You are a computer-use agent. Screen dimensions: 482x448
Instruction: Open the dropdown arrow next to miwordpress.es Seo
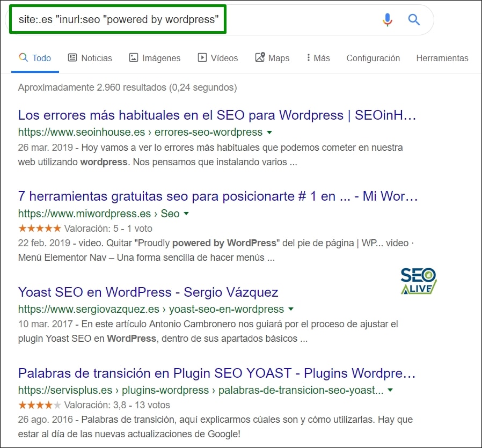[x=187, y=214]
